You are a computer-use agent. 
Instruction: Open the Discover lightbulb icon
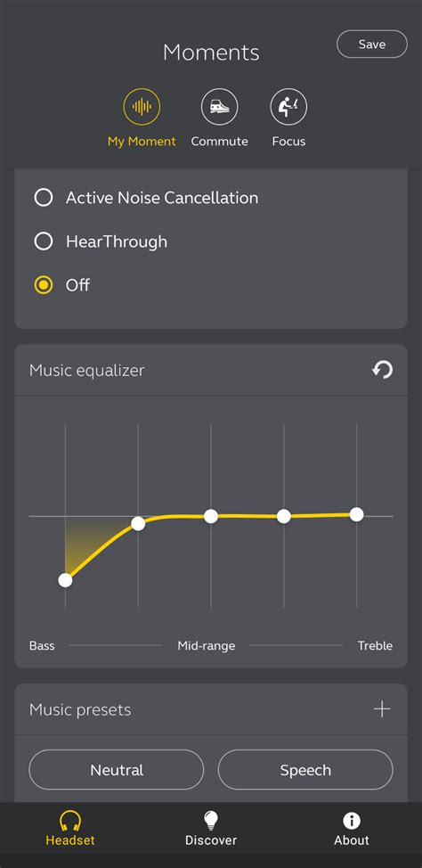click(x=211, y=821)
